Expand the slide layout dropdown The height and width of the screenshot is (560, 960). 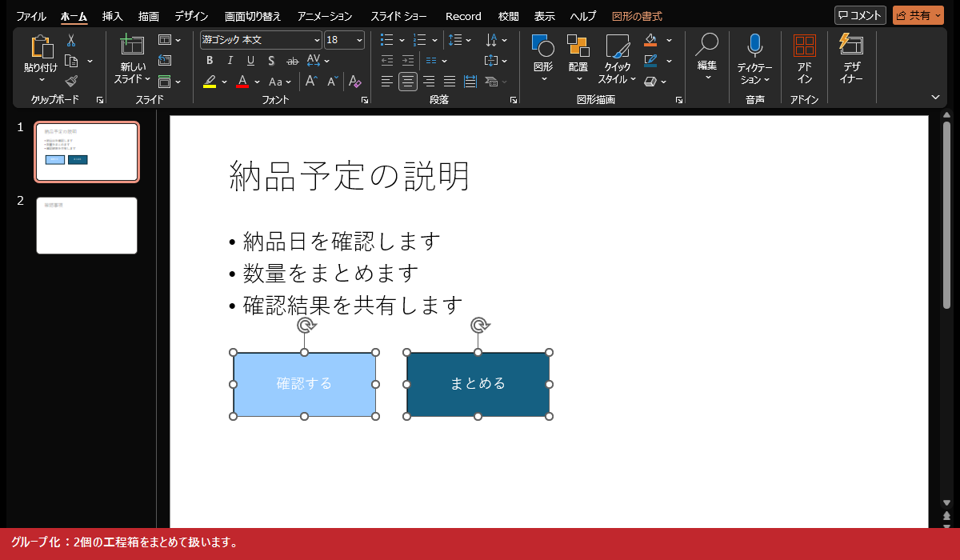(178, 39)
